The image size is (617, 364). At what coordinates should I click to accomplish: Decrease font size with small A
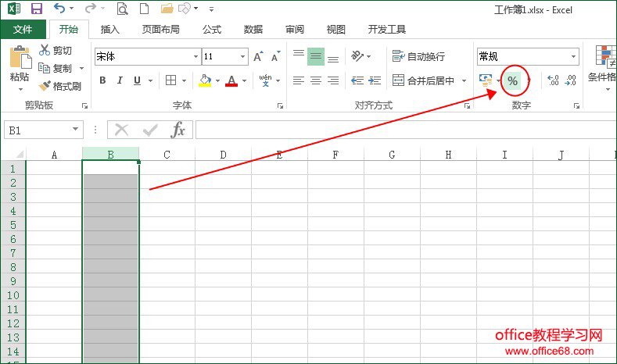[275, 56]
